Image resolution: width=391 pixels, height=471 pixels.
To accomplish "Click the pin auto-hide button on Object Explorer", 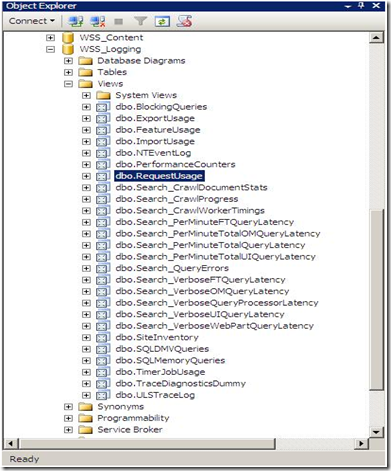I will pos(361,6).
